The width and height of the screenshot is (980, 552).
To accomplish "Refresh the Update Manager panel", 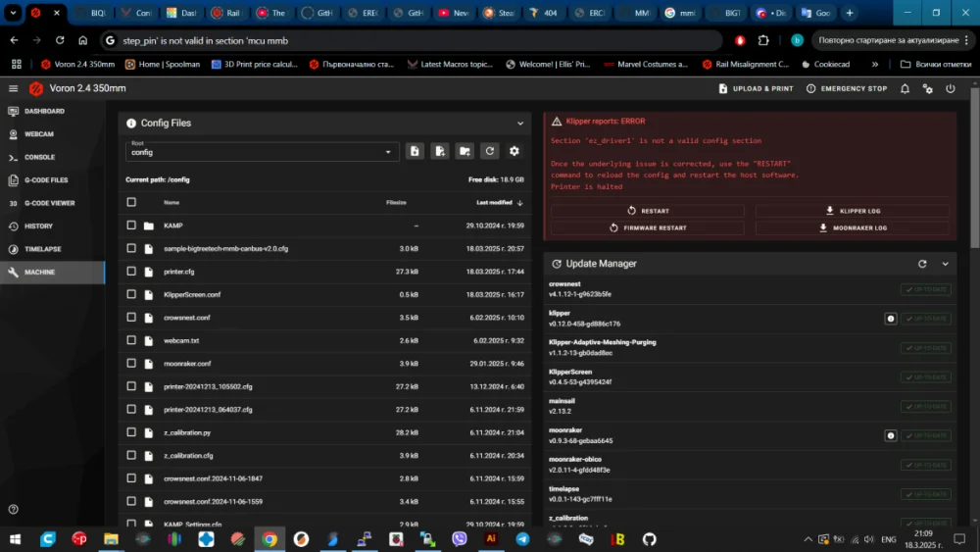I will pyautogui.click(x=922, y=264).
